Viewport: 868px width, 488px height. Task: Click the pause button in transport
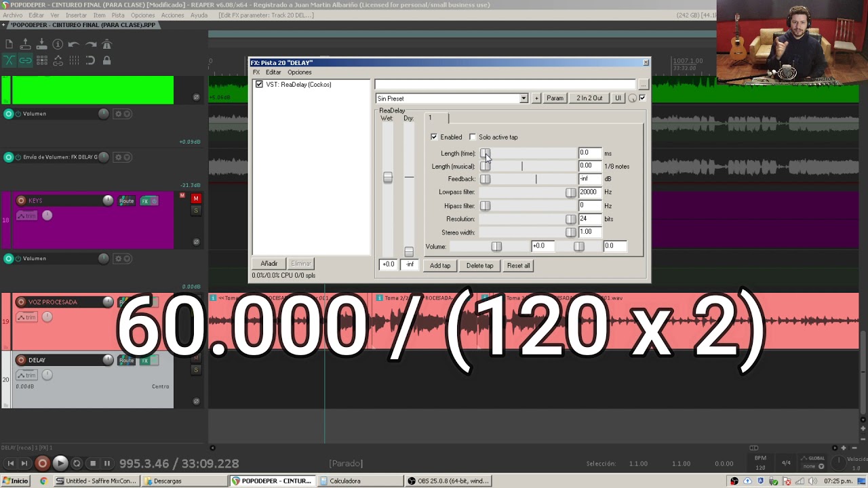pos(106,464)
